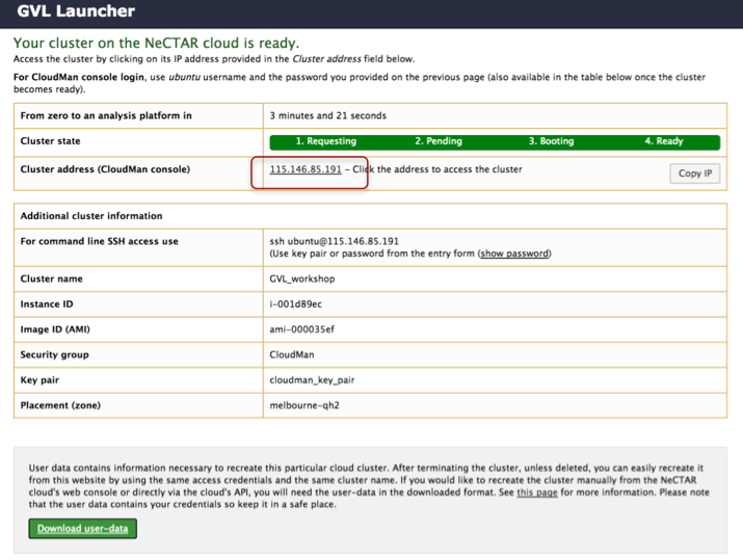Click the 'Security group' row label
743x560 pixels.
tap(55, 355)
